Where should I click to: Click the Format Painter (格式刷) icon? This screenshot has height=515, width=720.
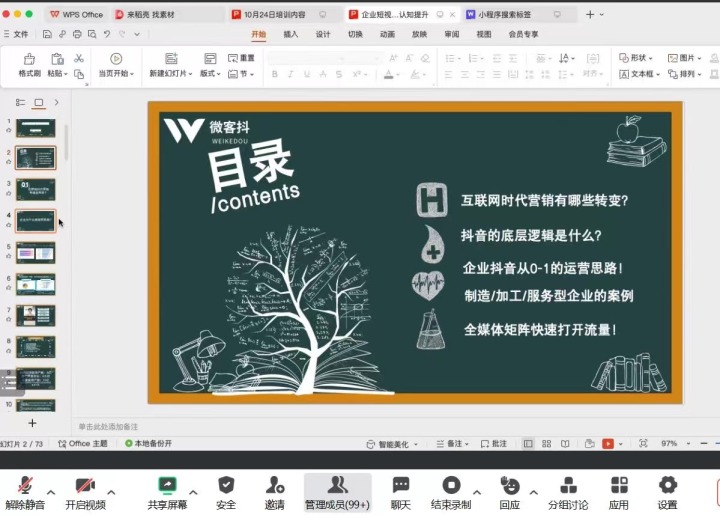pos(29,59)
